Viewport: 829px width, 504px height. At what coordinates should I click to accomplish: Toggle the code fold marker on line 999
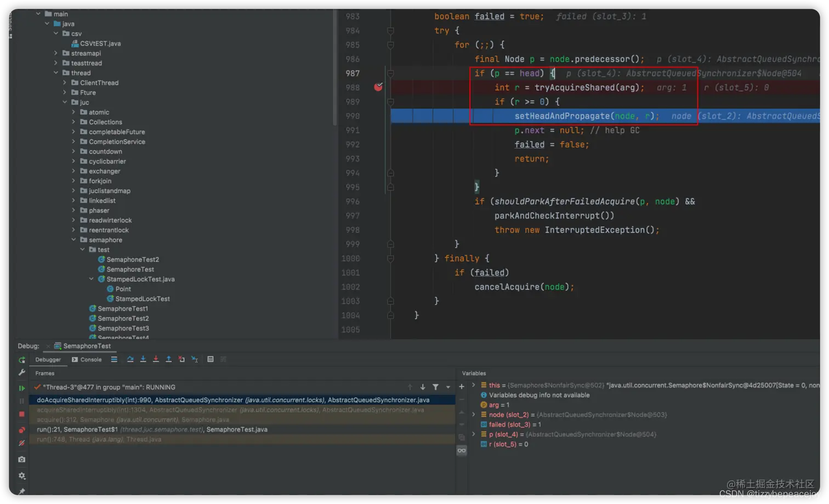click(x=390, y=244)
